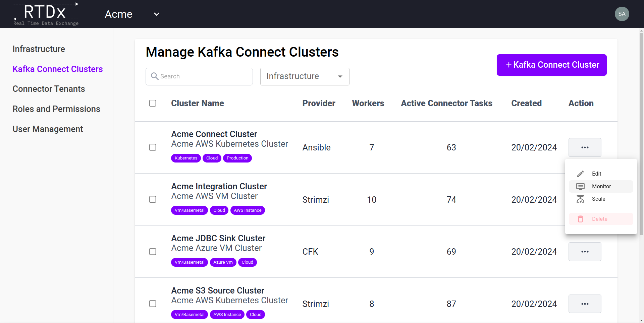The image size is (644, 323).
Task: Click the Delete trash icon
Action: coord(580,219)
